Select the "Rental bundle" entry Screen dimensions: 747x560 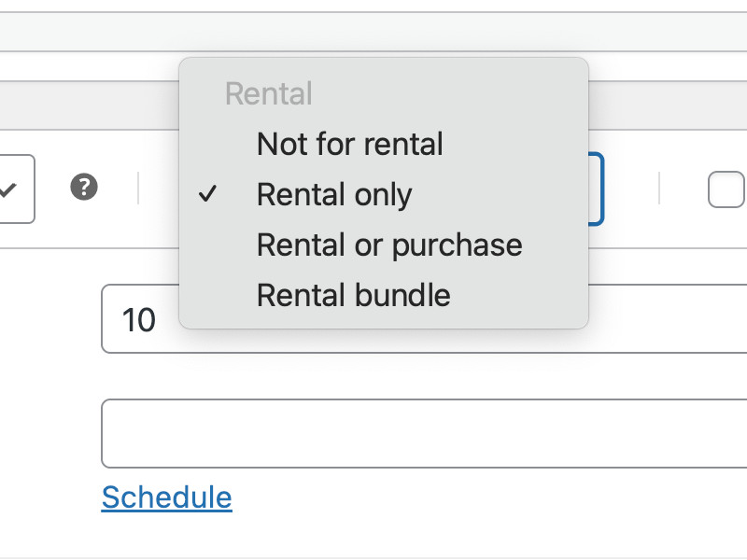click(x=353, y=295)
